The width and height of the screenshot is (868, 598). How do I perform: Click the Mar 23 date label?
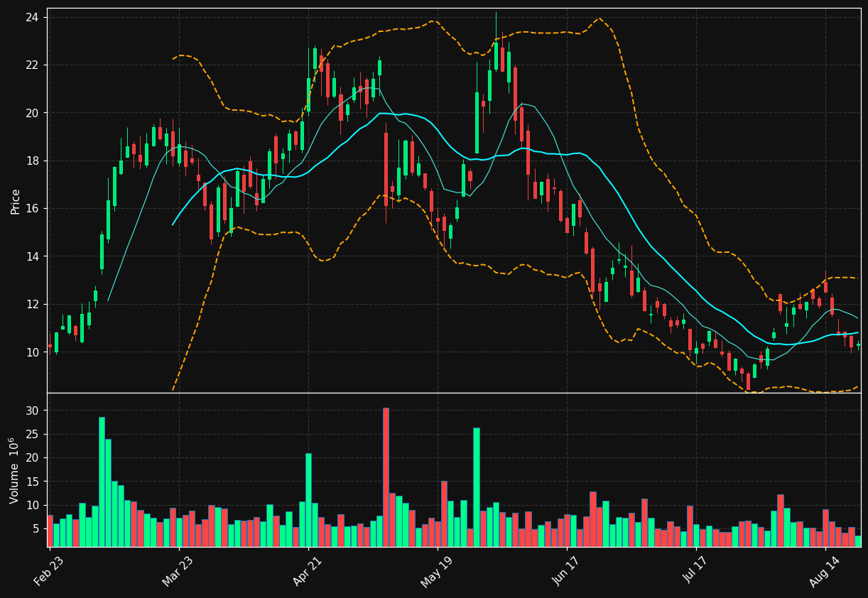coord(179,571)
